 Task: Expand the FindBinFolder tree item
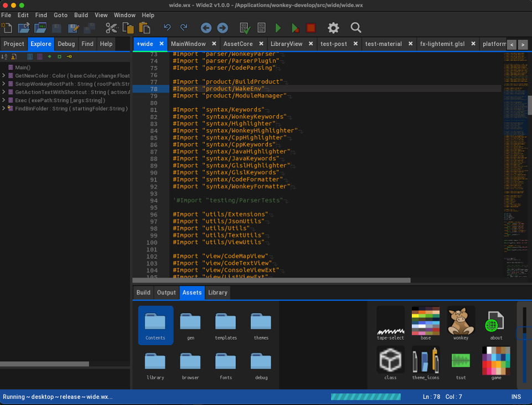3,109
